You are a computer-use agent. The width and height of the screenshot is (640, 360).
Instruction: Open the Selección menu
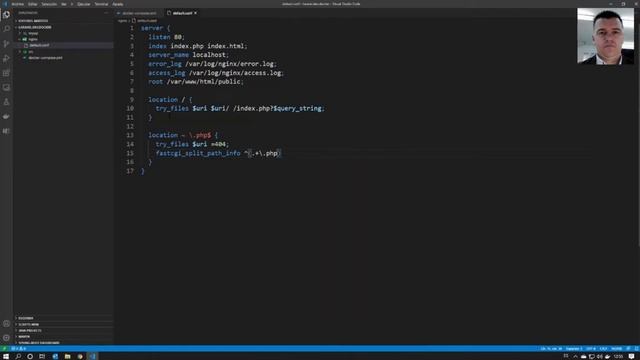pos(49,4)
